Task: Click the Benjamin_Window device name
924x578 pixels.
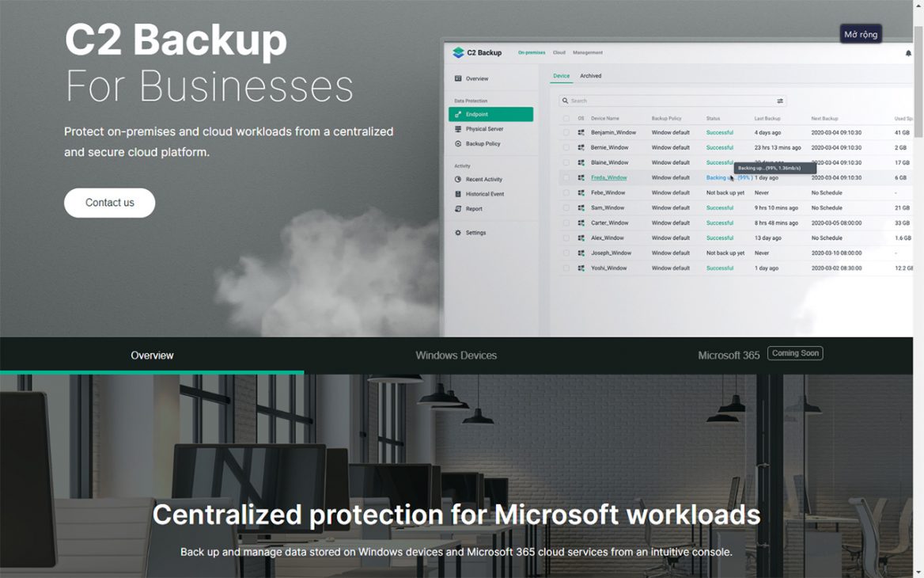Action: coord(613,133)
